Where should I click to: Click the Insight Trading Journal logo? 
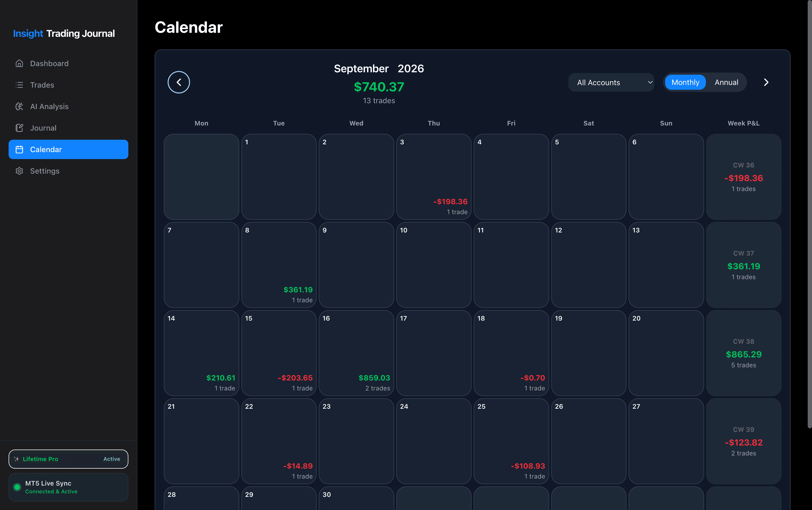pyautogui.click(x=64, y=33)
